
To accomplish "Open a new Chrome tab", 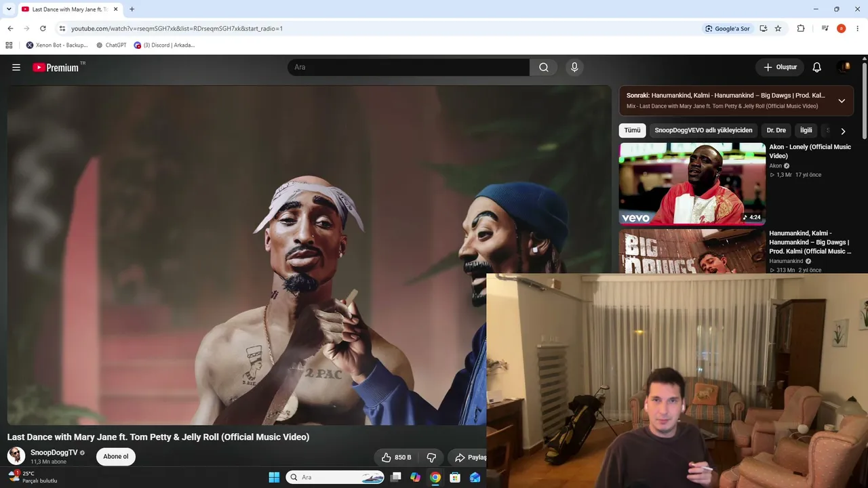I will [132, 9].
